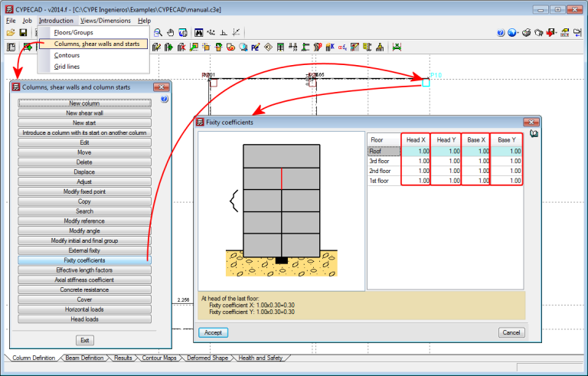Click 3rd floor Head Y value cell
This screenshot has height=376, width=588.
coord(446,161)
